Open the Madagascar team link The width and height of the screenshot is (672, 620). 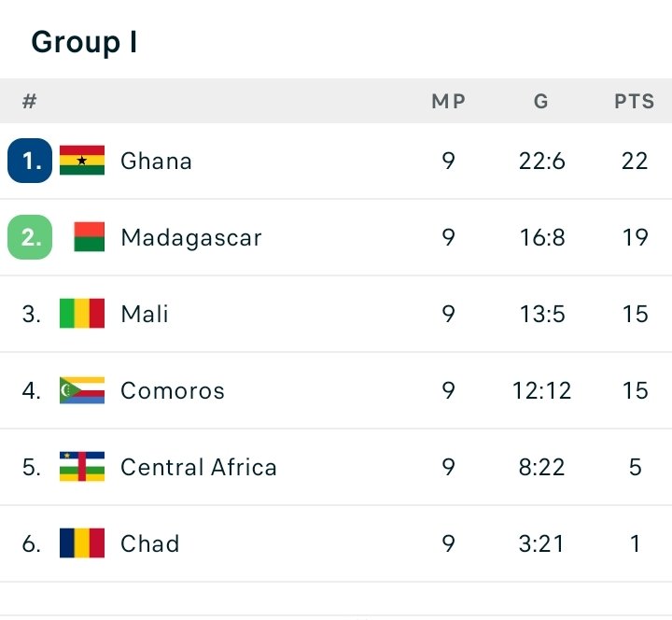[x=190, y=237]
